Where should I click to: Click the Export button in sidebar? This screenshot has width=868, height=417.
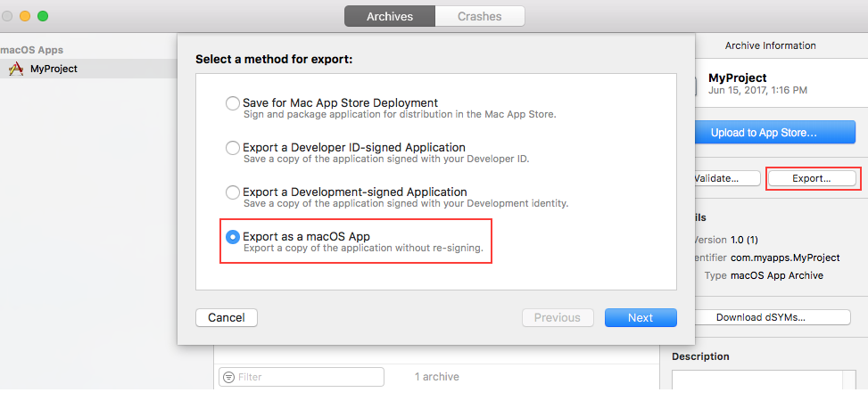(x=812, y=178)
